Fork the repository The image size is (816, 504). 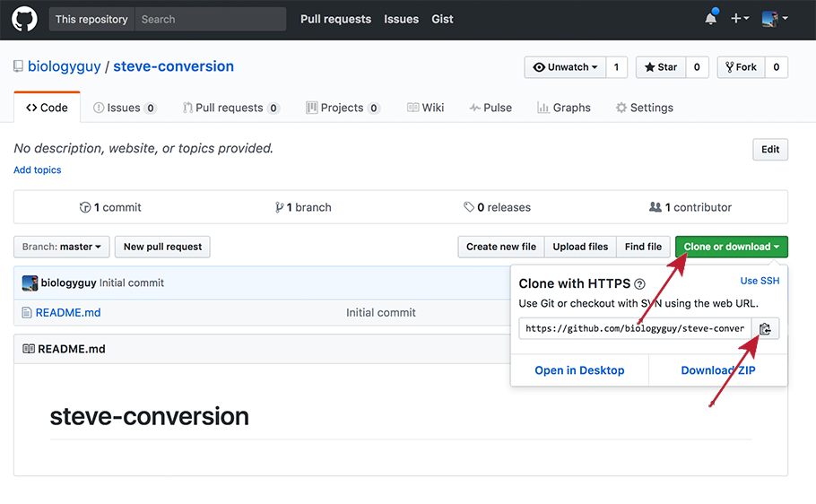point(741,67)
